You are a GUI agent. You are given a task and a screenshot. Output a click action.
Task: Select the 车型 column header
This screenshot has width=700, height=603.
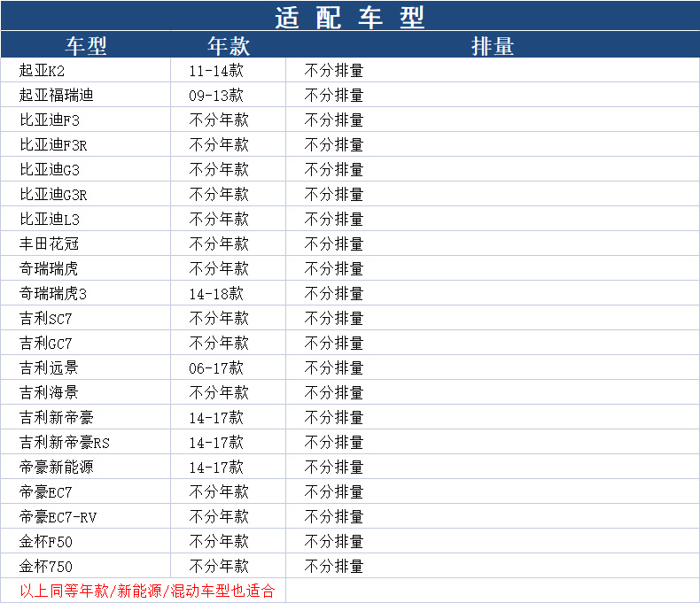pos(86,46)
